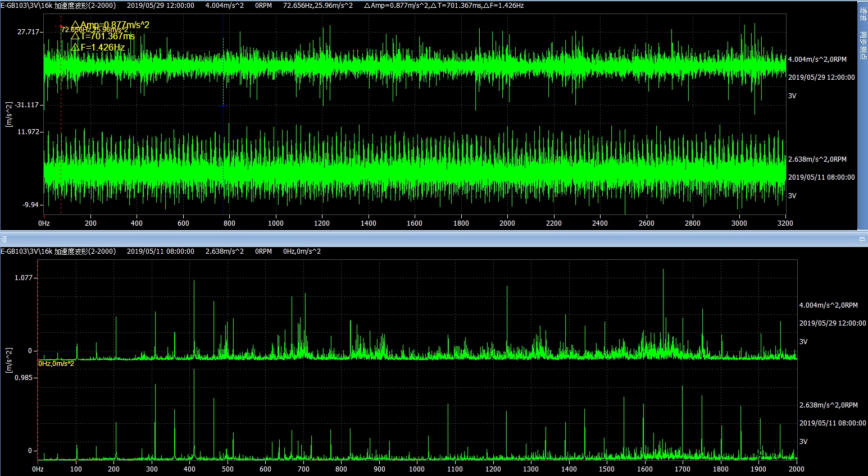Screen dimensions: 868x476
Task: Open the 同步测点 side tab
Action: tap(862, 47)
